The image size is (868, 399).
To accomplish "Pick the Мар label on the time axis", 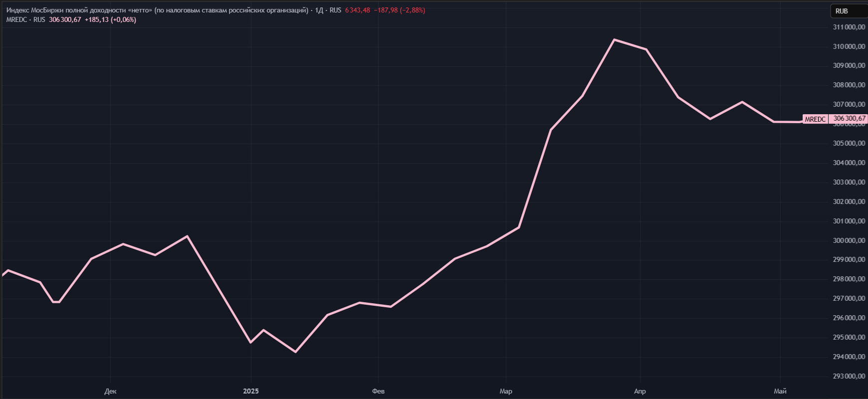I will pos(506,391).
